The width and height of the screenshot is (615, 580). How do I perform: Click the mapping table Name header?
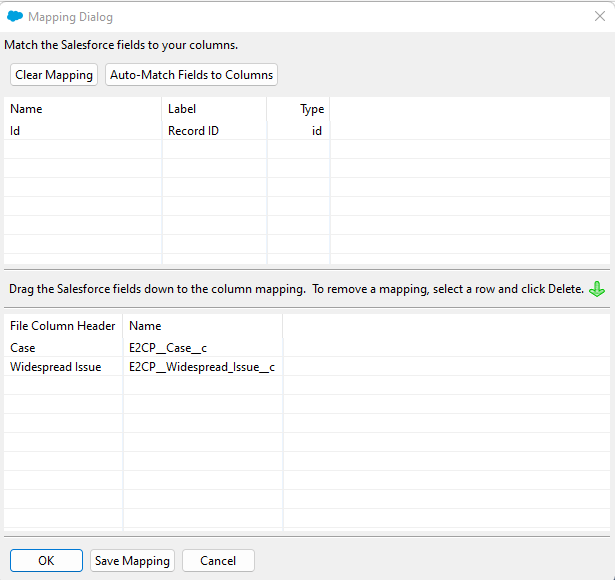[x=203, y=325]
